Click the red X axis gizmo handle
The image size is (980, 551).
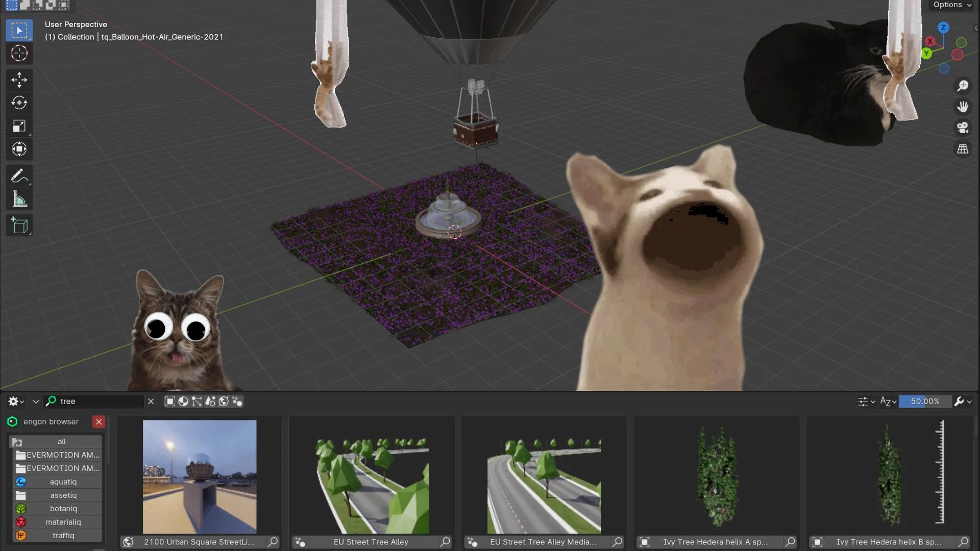click(x=930, y=41)
